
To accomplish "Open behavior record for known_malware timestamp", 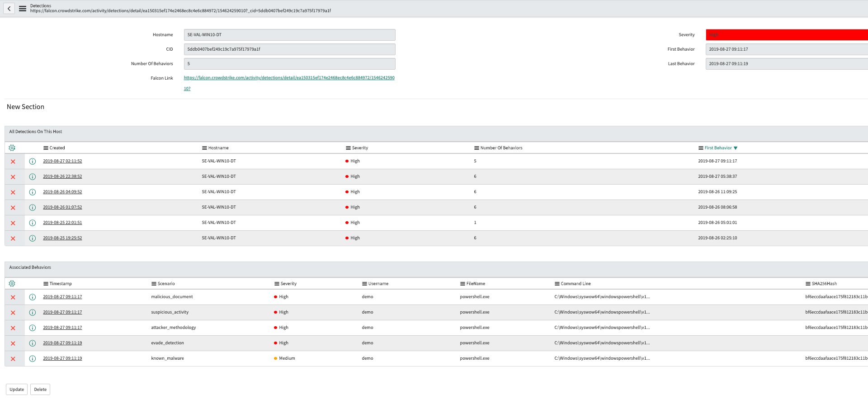I will pos(62,358).
